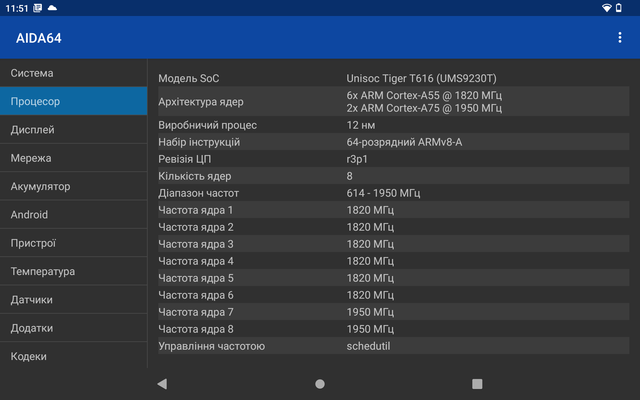Select the Діапазон частот row label
This screenshot has height=400, width=640.
pyautogui.click(x=198, y=193)
